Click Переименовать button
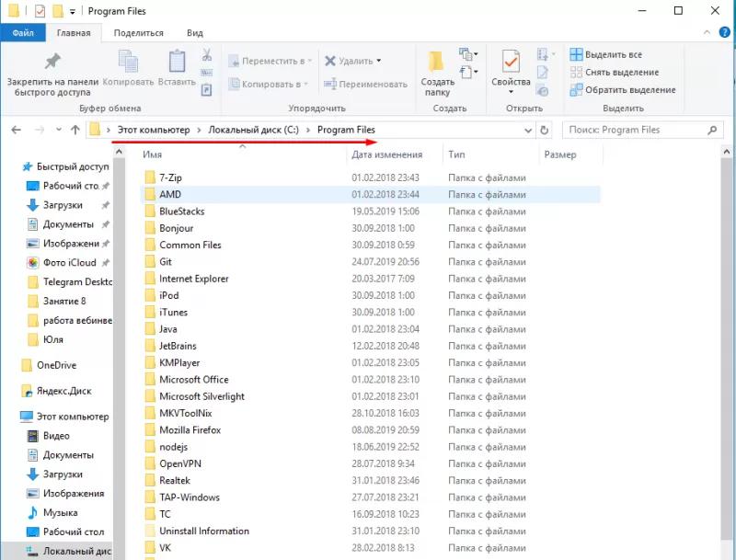Viewport: 736px width, 560px height. [x=365, y=85]
